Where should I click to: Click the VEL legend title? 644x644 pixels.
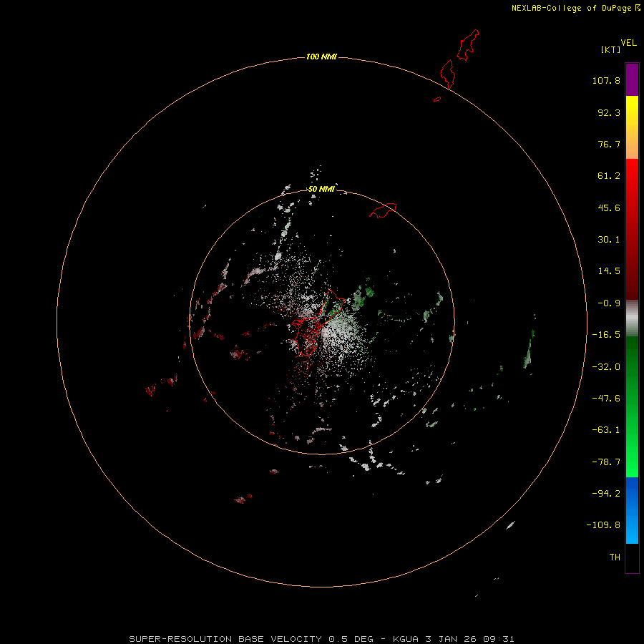pos(628,43)
